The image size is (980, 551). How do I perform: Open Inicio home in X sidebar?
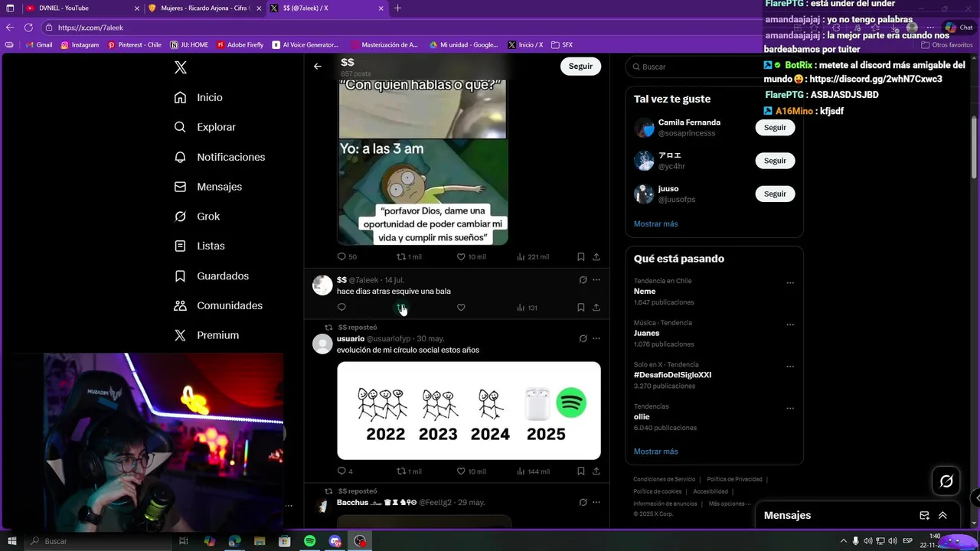click(x=198, y=97)
